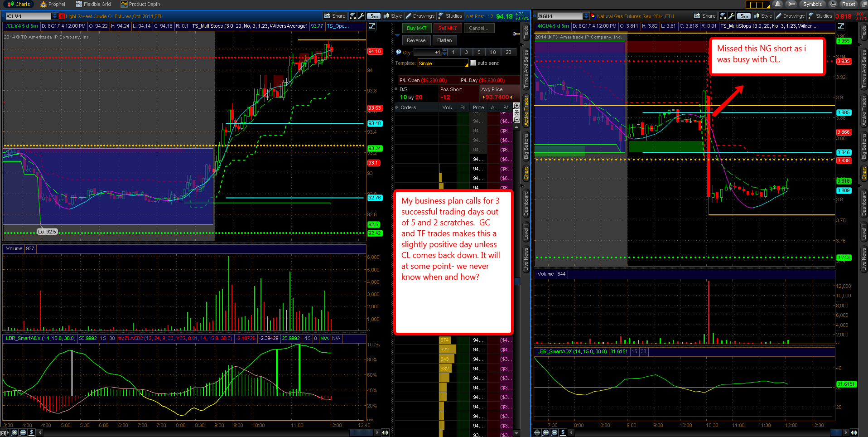868x437 pixels.
Task: Click the NG chart crosshair pan icon
Action: pyautogui.click(x=537, y=432)
